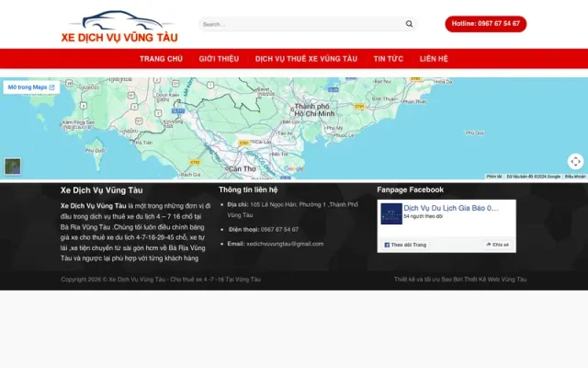Click the Dữ liệu bản đồ ©2026 Google text
Viewport: 588px width, 368px height.
[x=533, y=177]
